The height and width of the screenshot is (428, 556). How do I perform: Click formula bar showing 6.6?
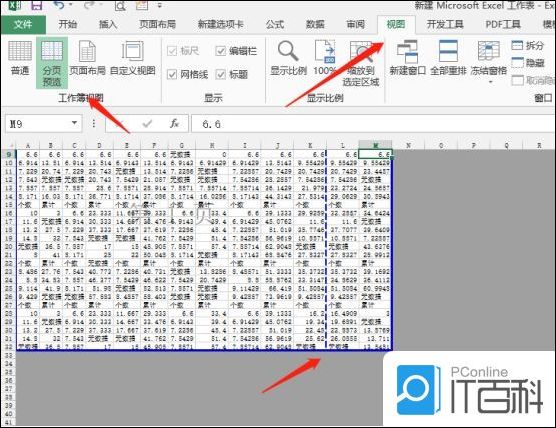pyautogui.click(x=373, y=124)
